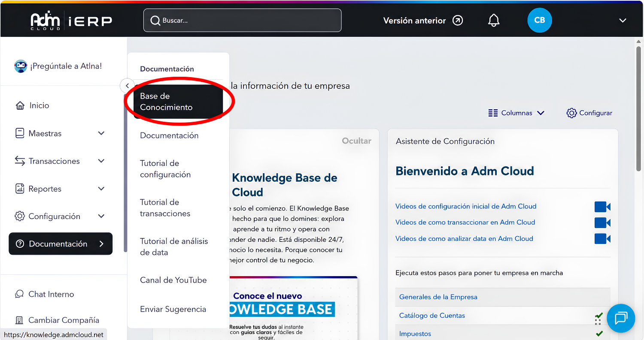The height and width of the screenshot is (340, 644).
Task: Open Canal de YouTube
Action: pos(173,280)
